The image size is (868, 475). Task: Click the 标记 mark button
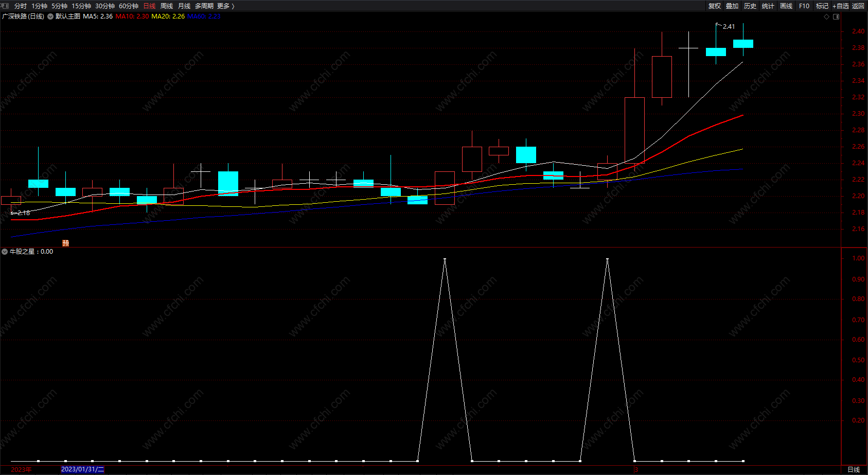click(x=822, y=6)
